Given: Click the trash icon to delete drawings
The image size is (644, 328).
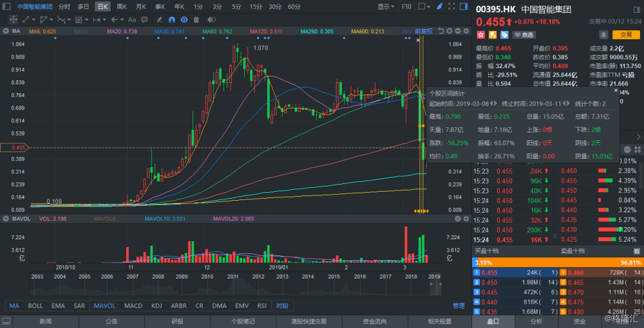Looking at the screenshot, I should [196, 19].
